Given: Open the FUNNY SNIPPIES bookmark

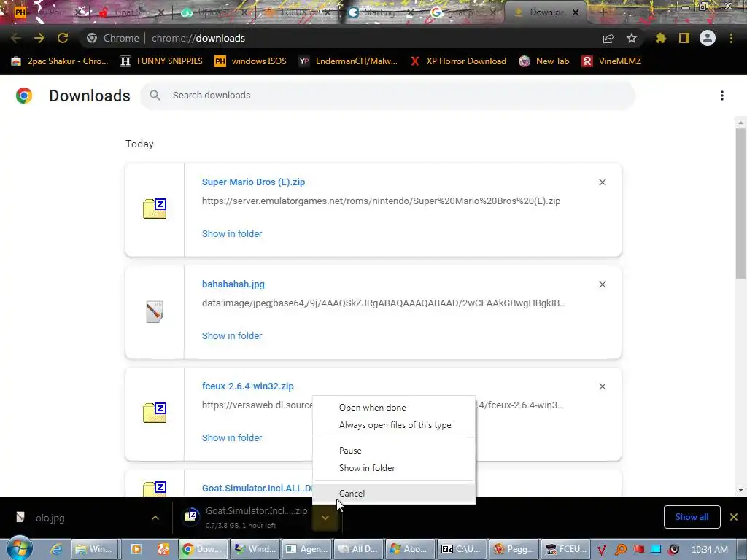Looking at the screenshot, I should coord(161,61).
